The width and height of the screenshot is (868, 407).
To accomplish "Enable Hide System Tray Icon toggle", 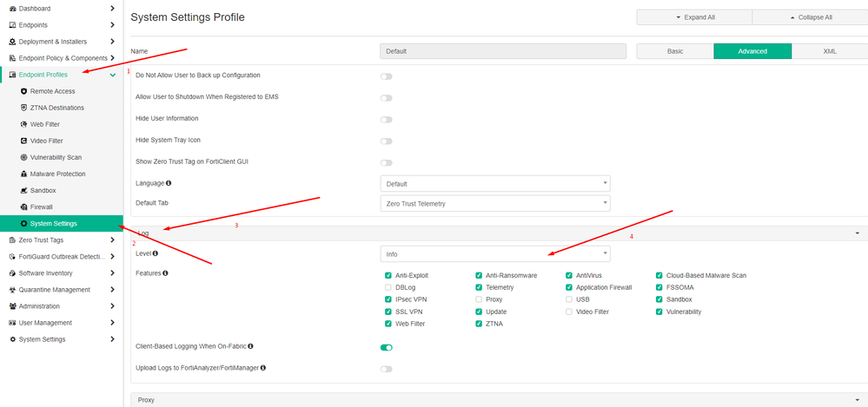I will (x=386, y=141).
